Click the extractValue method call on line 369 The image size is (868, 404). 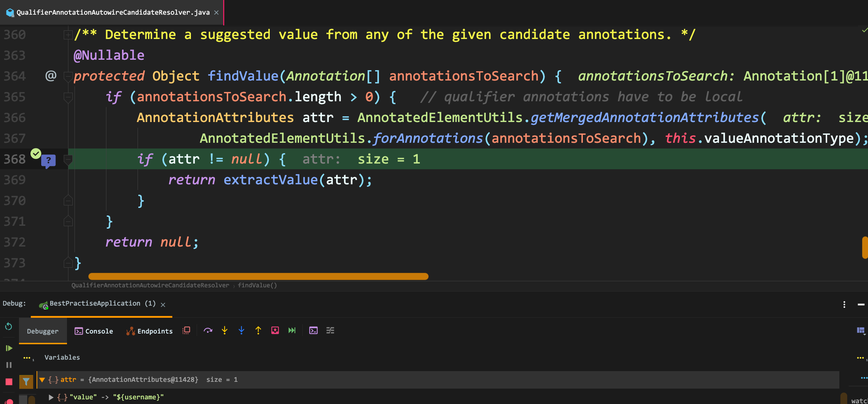[x=270, y=180]
